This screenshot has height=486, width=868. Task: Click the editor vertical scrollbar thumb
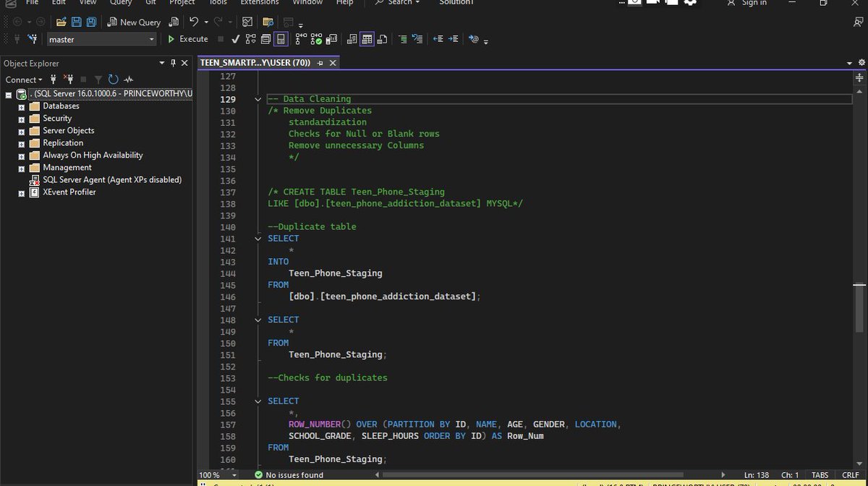859,307
